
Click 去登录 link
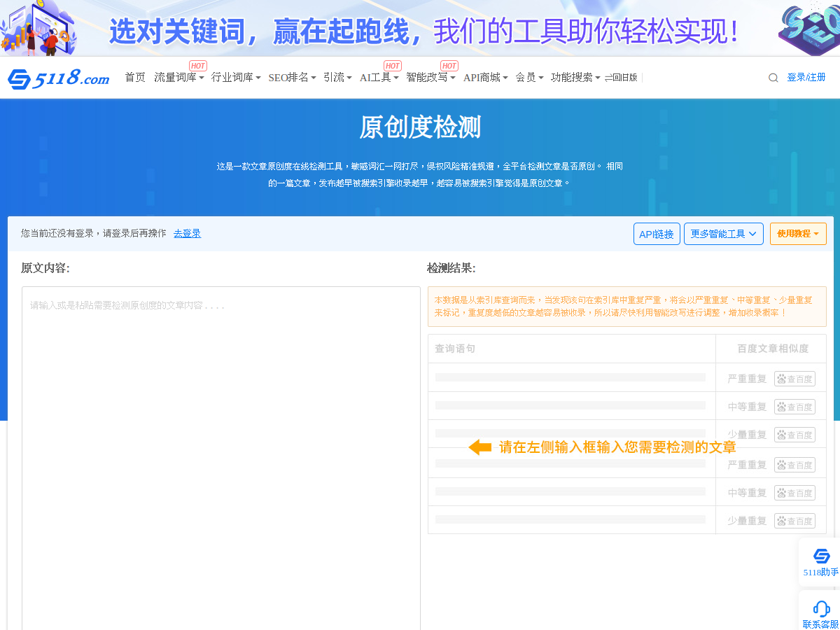tap(187, 234)
